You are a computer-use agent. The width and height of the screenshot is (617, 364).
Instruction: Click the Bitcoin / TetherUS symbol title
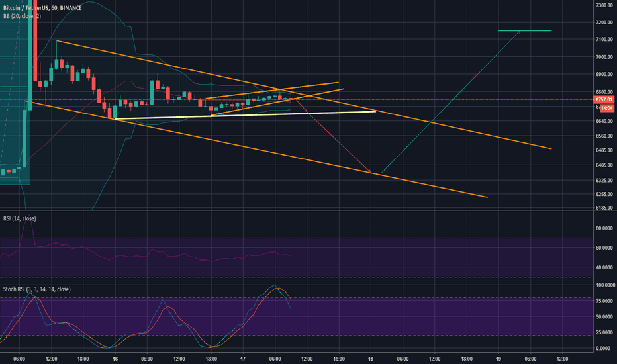pyautogui.click(x=42, y=7)
